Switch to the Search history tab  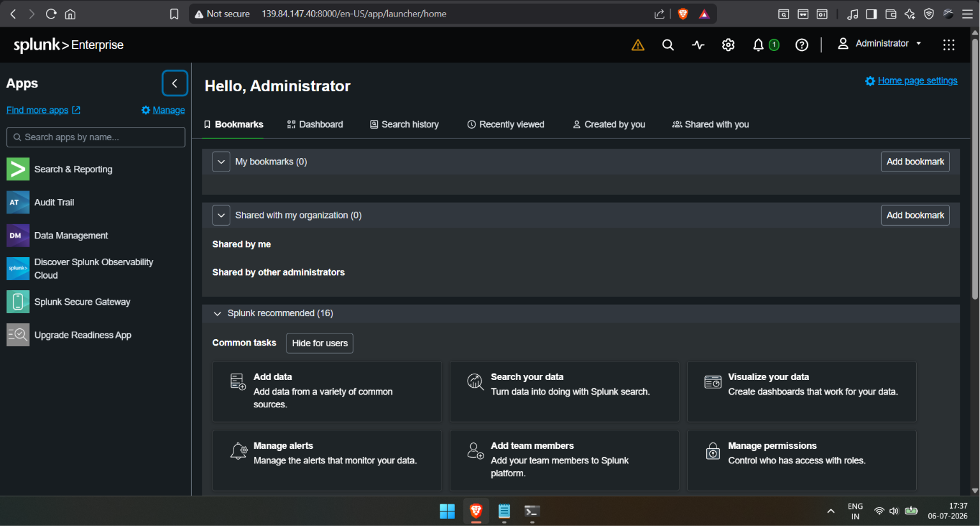pyautogui.click(x=405, y=124)
